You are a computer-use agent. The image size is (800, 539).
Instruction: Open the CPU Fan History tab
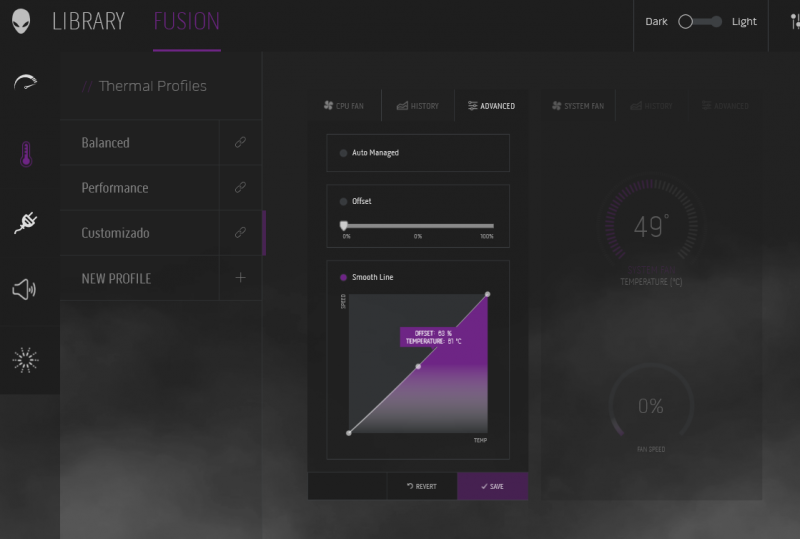pyautogui.click(x=417, y=106)
